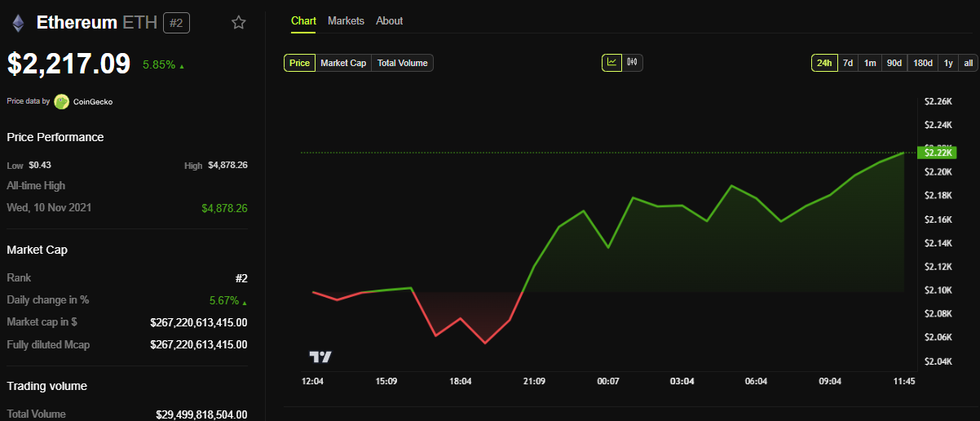The width and height of the screenshot is (980, 421).
Task: Open the About tab
Action: pyautogui.click(x=389, y=21)
